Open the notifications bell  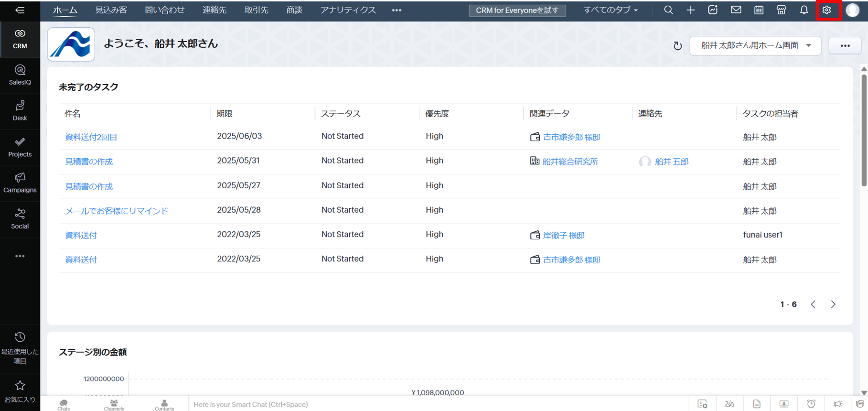point(804,10)
